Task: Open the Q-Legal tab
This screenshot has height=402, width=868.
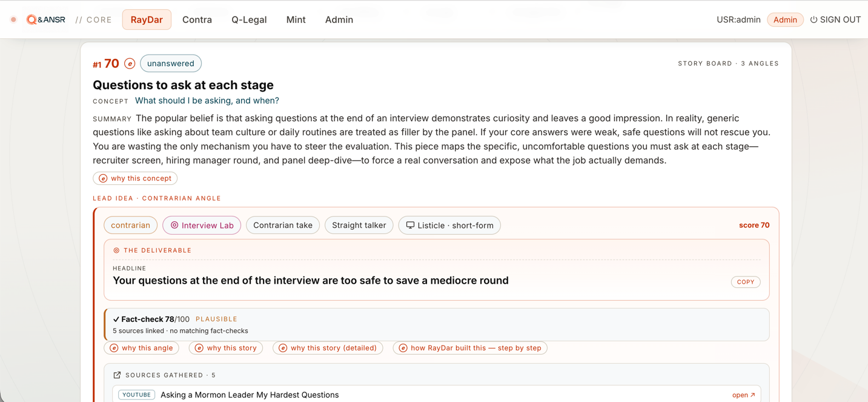Action: (249, 19)
